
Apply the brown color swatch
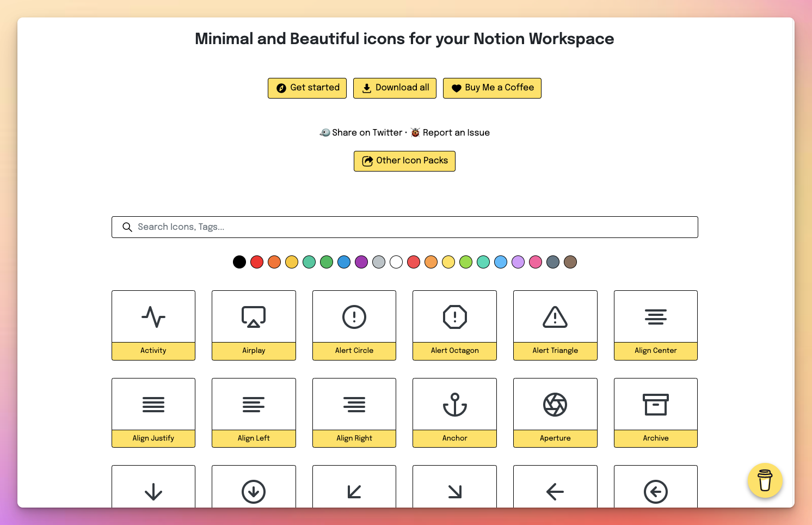(570, 262)
